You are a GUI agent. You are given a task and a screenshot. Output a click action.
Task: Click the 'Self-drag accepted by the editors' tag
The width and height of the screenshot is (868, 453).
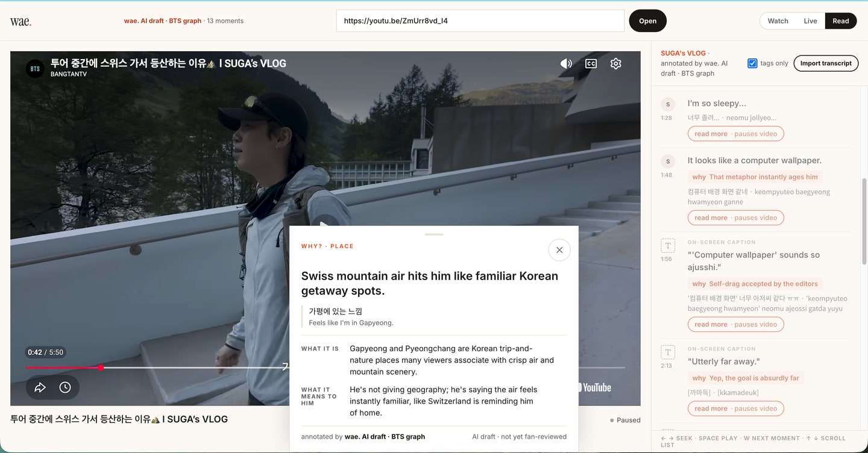(755, 284)
